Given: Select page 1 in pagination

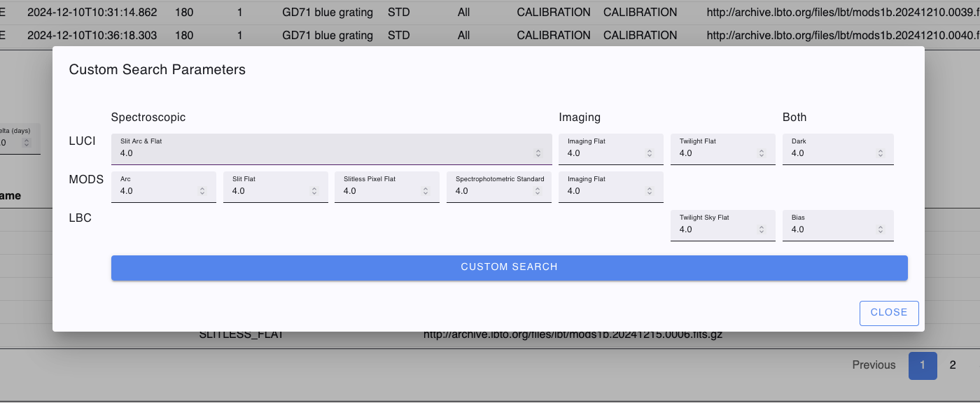Looking at the screenshot, I should click(x=922, y=365).
